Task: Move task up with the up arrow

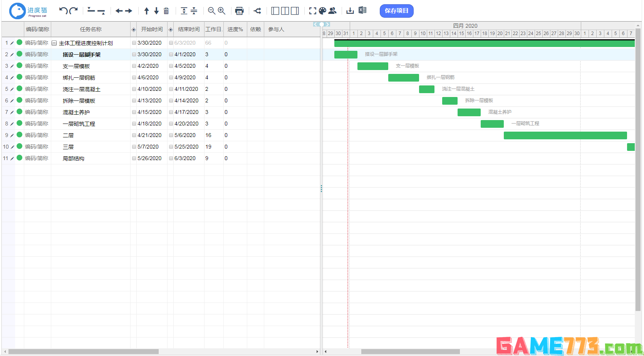Action: 146,11
